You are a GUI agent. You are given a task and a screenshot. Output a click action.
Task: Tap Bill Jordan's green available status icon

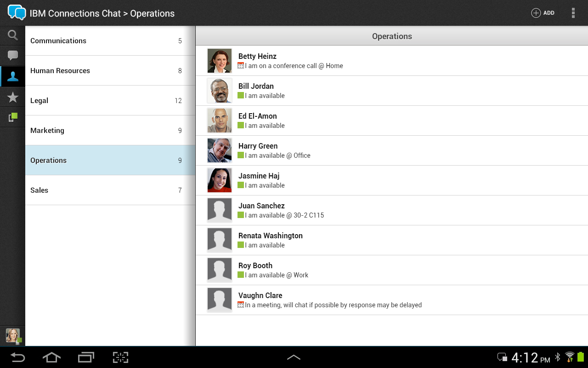click(241, 96)
